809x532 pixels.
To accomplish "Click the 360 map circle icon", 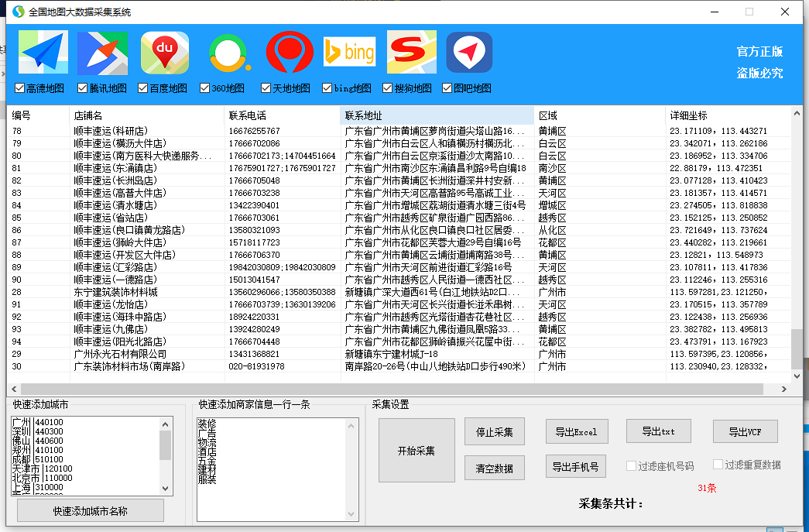I will click(229, 53).
